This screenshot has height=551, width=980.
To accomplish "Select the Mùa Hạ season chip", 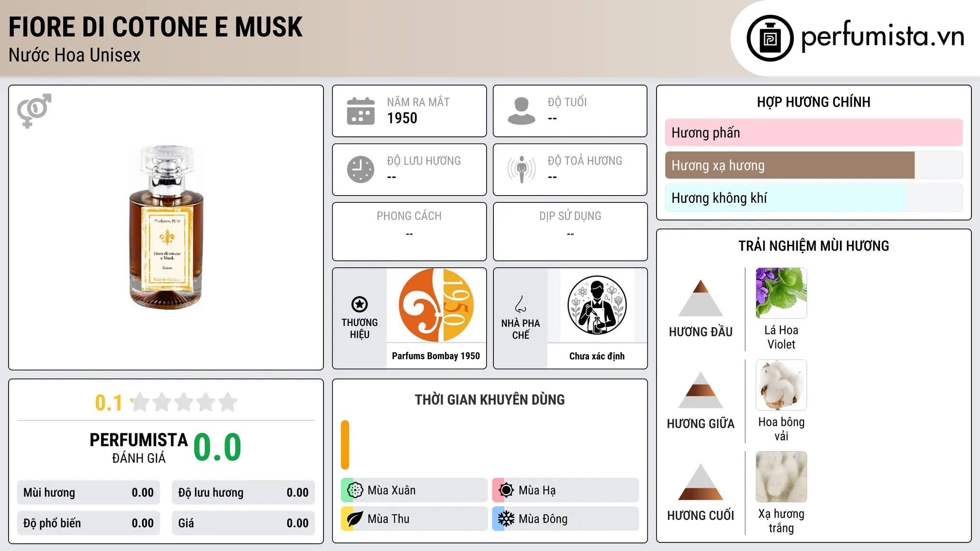I will point(565,490).
